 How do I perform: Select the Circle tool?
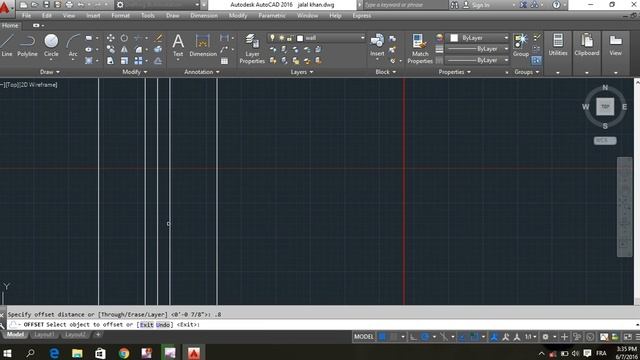(x=51, y=45)
